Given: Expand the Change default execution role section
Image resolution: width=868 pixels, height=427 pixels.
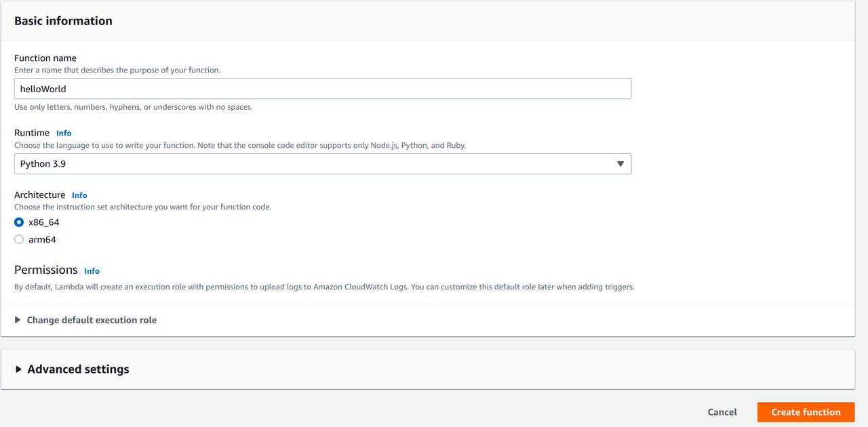Looking at the screenshot, I should click(92, 320).
